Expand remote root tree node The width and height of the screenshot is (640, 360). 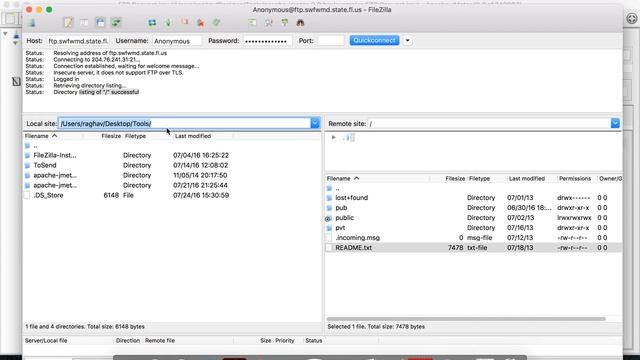[333, 138]
